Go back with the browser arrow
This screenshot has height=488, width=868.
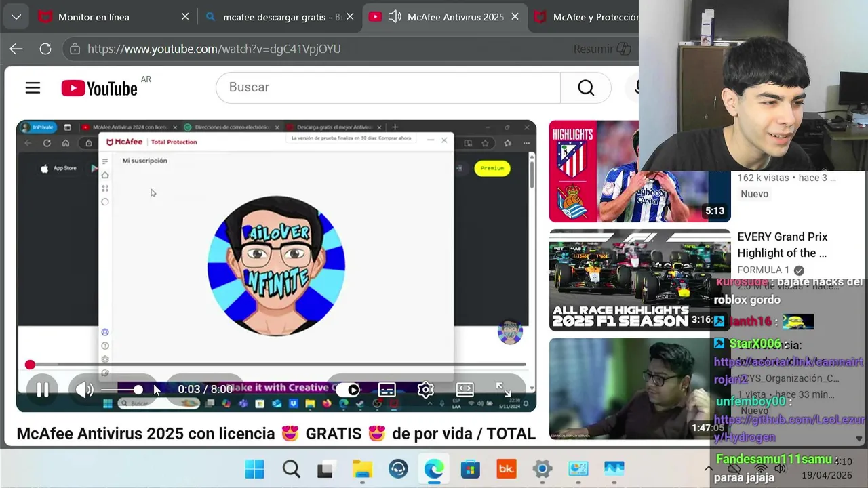pos(16,49)
